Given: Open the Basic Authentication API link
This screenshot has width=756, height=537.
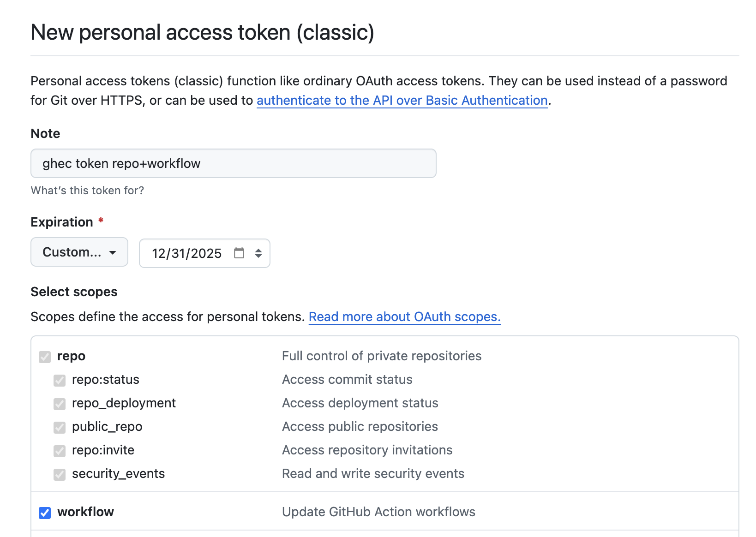Looking at the screenshot, I should coord(402,100).
